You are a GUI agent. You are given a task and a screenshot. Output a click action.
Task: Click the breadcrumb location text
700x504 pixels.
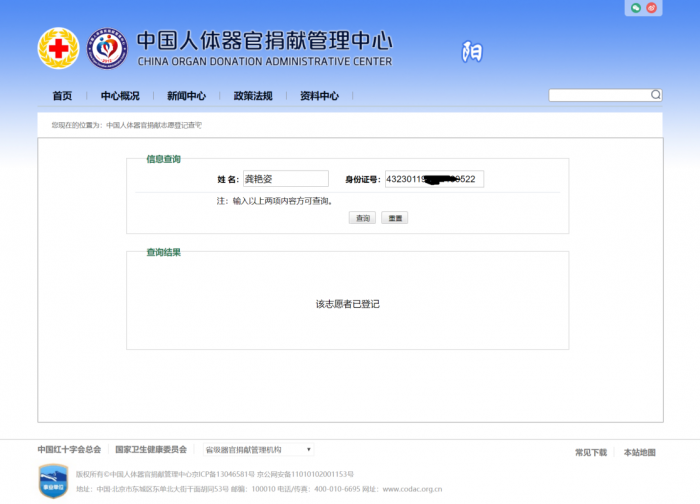tap(126, 125)
